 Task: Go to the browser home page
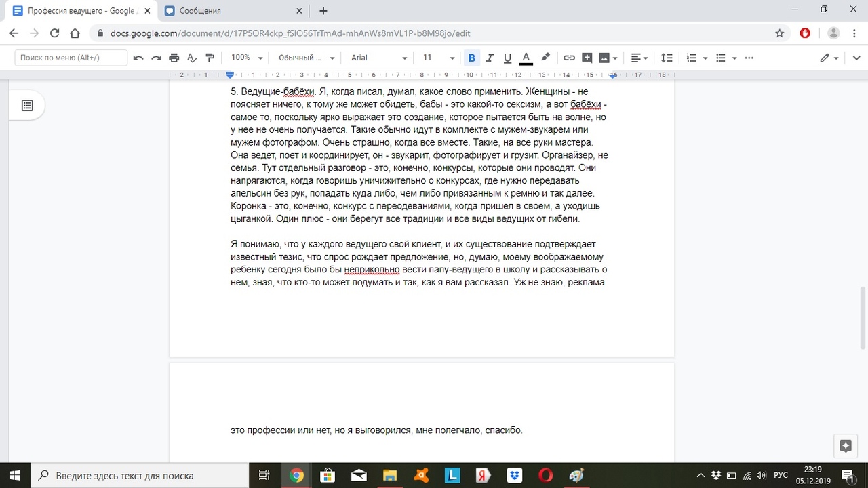(75, 33)
